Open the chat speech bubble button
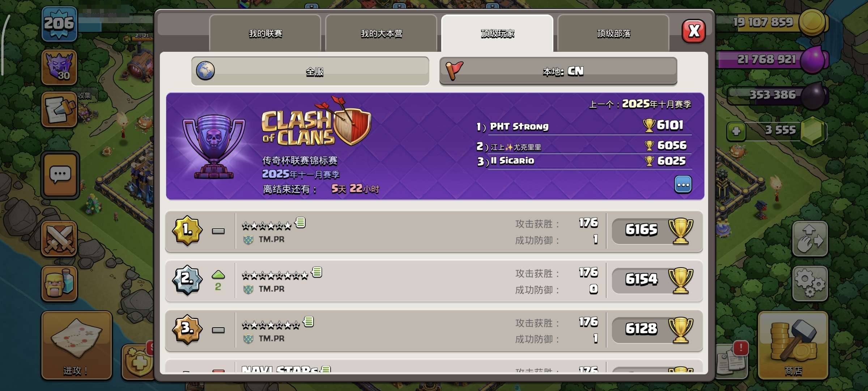The width and height of the screenshot is (868, 391). pyautogui.click(x=60, y=175)
